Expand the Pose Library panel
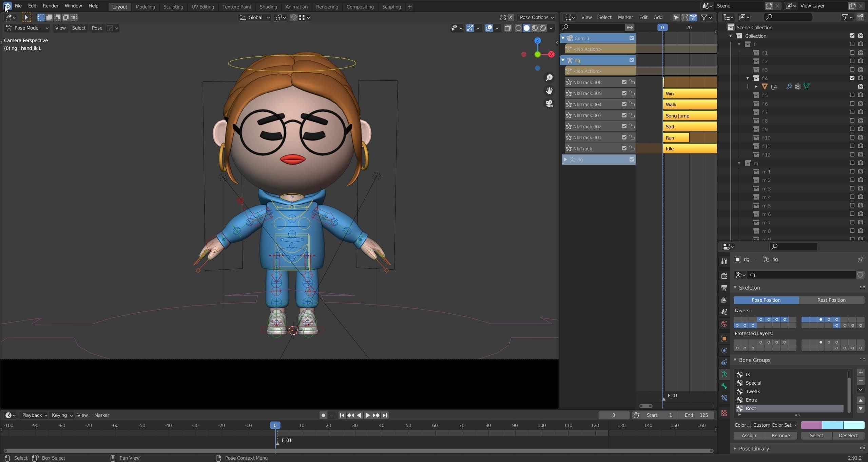 [735, 448]
